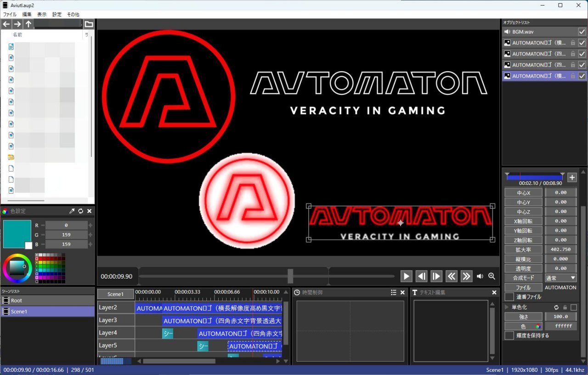588x375 pixels.
Task: Open the 時間制御 panel menu icon
Action: [393, 292]
